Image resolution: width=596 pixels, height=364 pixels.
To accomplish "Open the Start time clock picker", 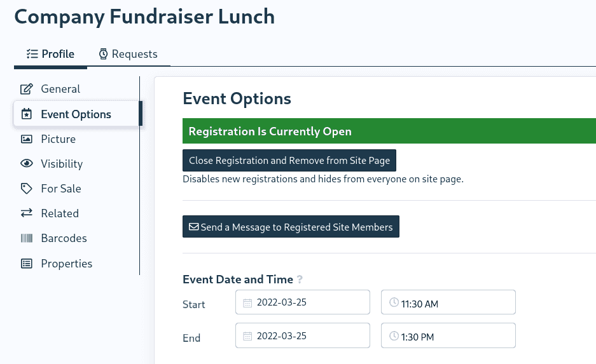I will point(394,303).
